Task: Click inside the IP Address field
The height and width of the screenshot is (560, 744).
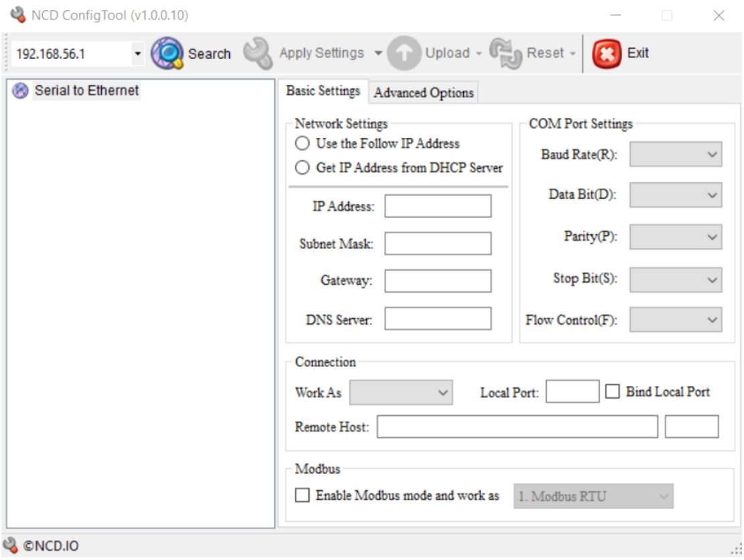Action: click(x=438, y=206)
